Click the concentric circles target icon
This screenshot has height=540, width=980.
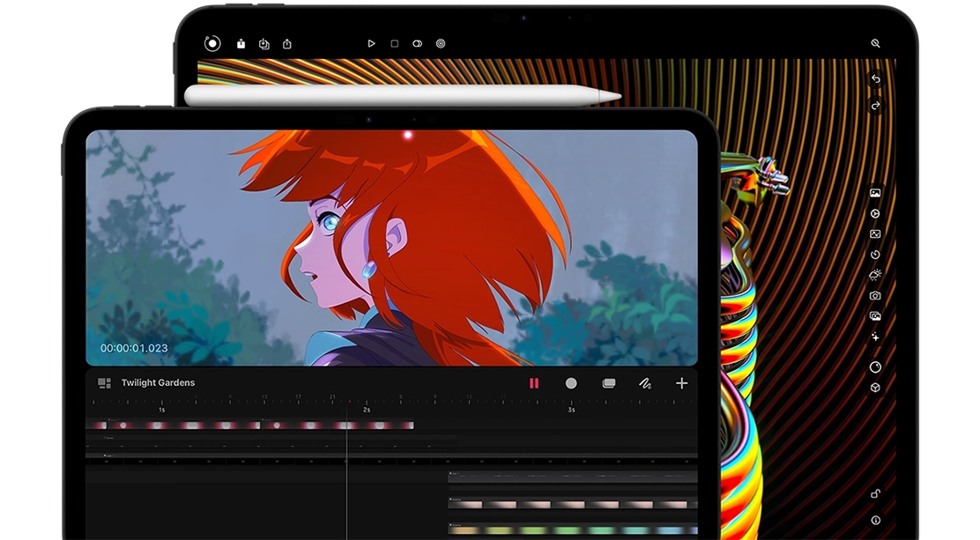pyautogui.click(x=441, y=43)
